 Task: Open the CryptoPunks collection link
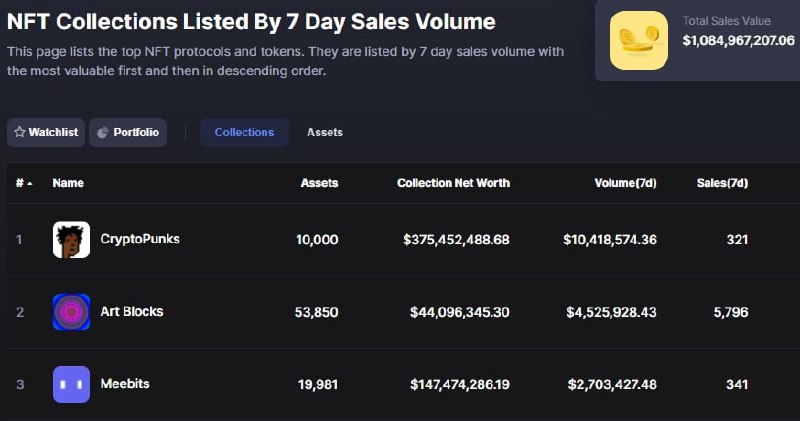[140, 239]
